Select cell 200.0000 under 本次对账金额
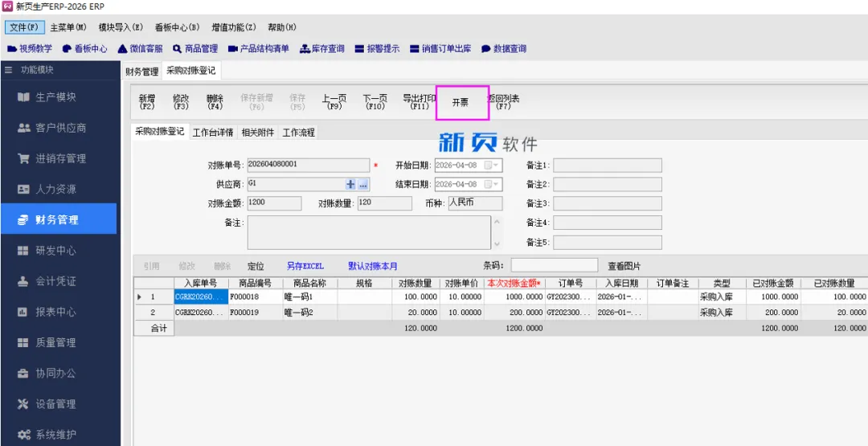868x446 pixels. pos(514,313)
